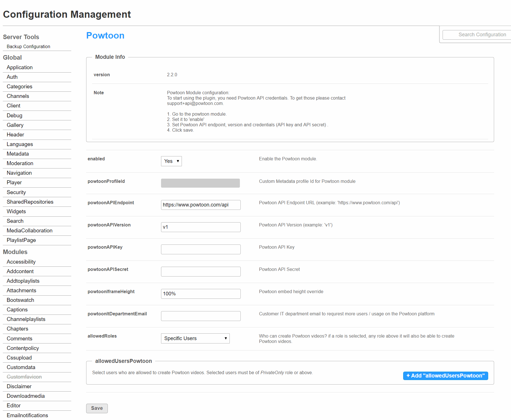
Task: Open PlaylistPage configuration
Action: pos(21,240)
